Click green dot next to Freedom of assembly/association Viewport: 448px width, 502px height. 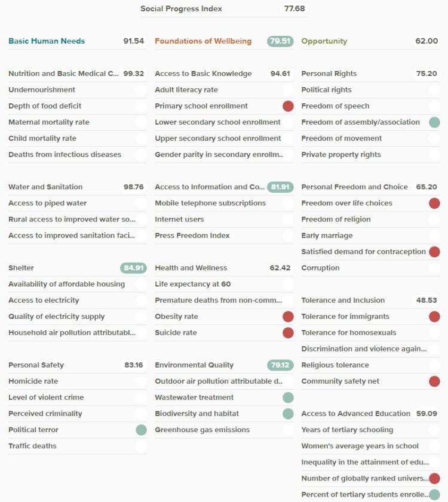pos(434,122)
